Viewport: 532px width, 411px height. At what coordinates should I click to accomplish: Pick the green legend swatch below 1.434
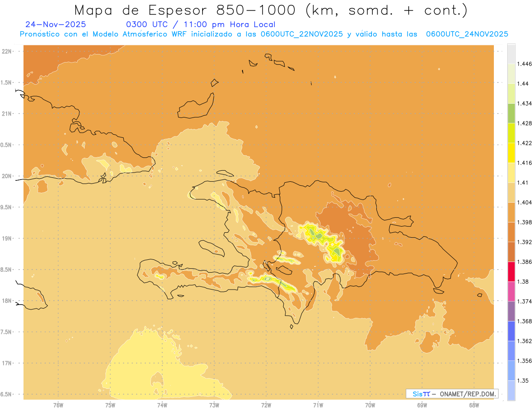[x=511, y=113]
